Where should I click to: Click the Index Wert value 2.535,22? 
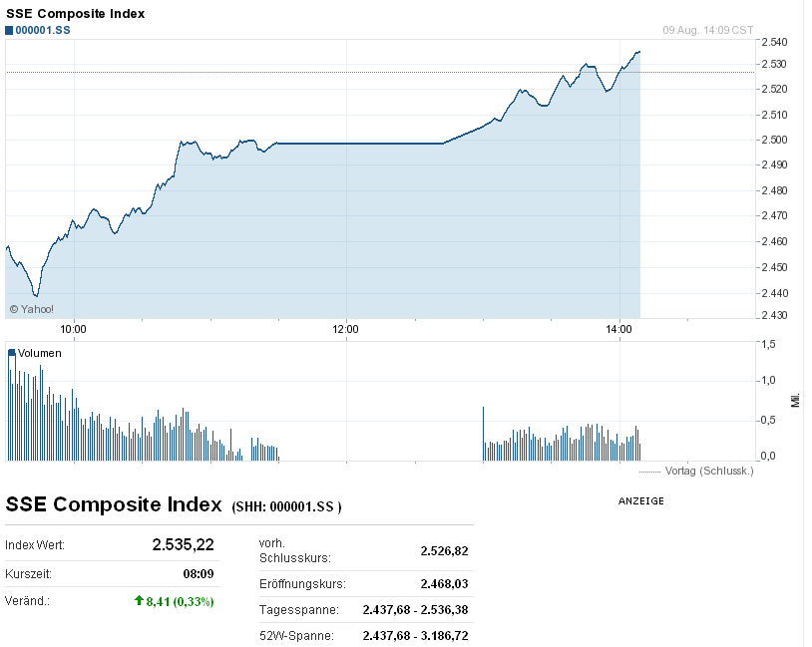pos(183,544)
